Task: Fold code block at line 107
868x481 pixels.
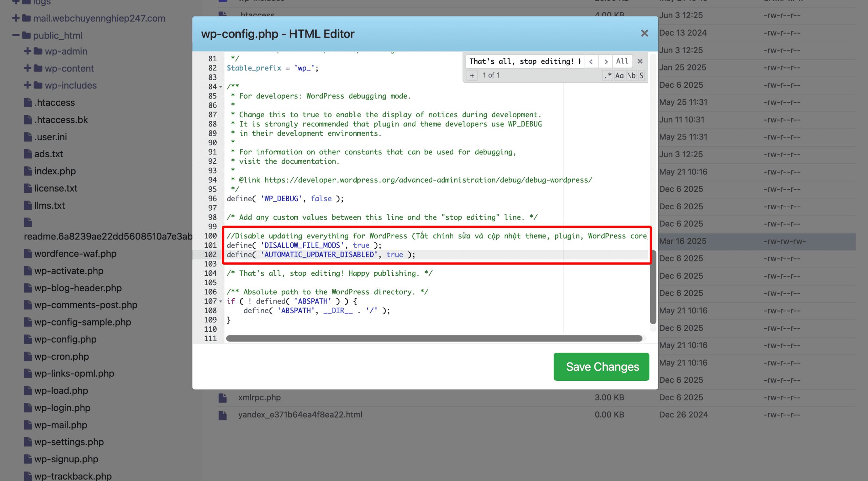Action: point(221,301)
